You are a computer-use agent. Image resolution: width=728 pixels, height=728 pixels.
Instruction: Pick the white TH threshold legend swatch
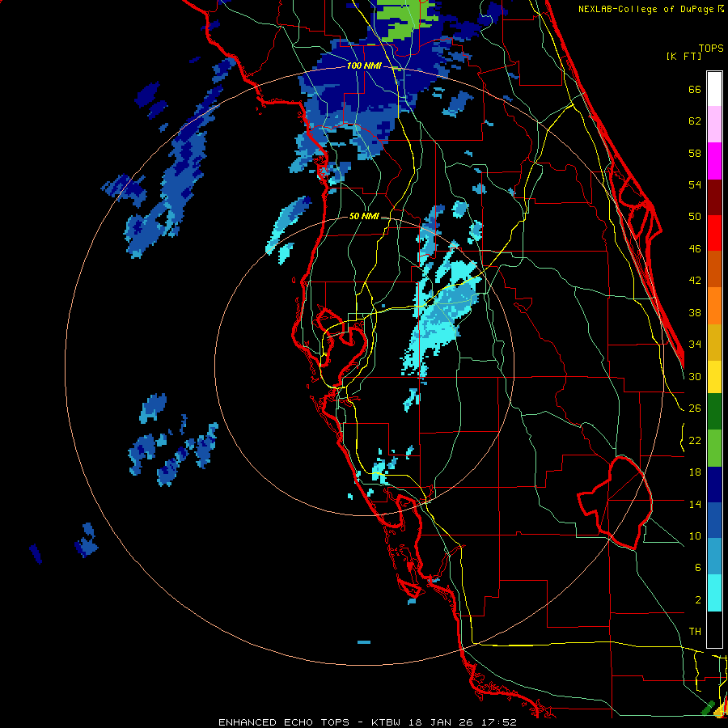(714, 629)
